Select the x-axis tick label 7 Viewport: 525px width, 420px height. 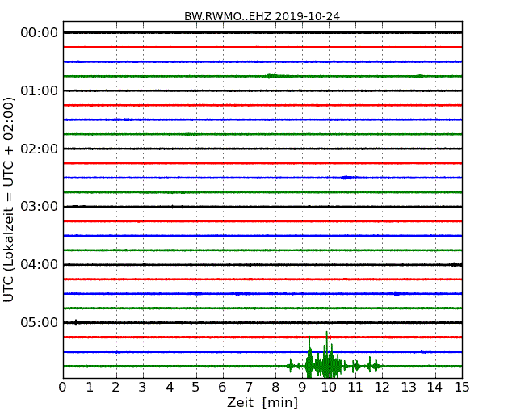tap(249, 388)
